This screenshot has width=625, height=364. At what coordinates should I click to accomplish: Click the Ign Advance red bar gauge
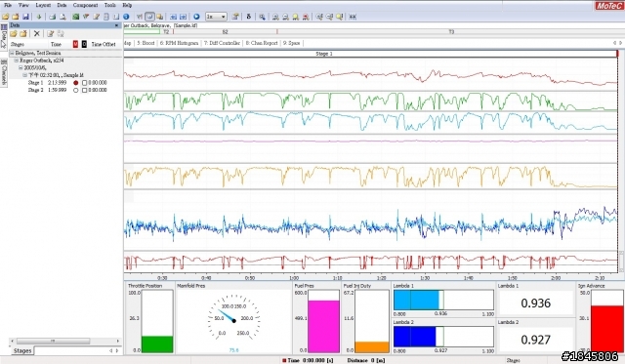point(606,321)
